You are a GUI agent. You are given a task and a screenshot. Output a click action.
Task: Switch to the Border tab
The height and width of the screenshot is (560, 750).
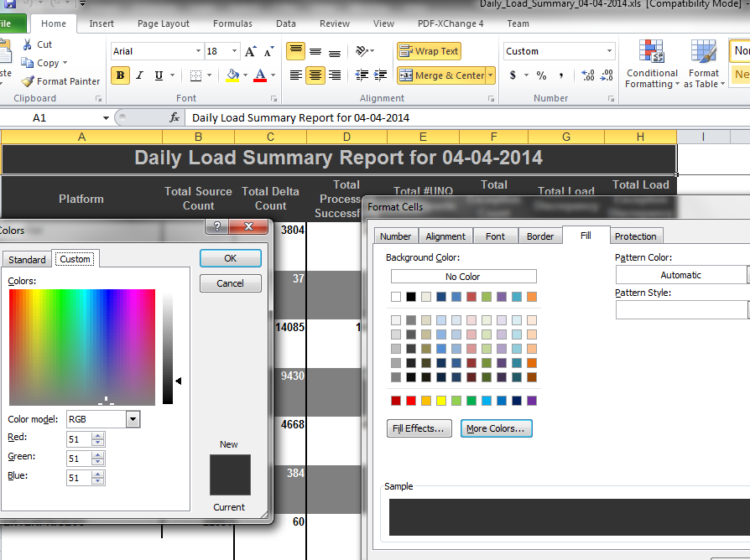[x=539, y=236]
